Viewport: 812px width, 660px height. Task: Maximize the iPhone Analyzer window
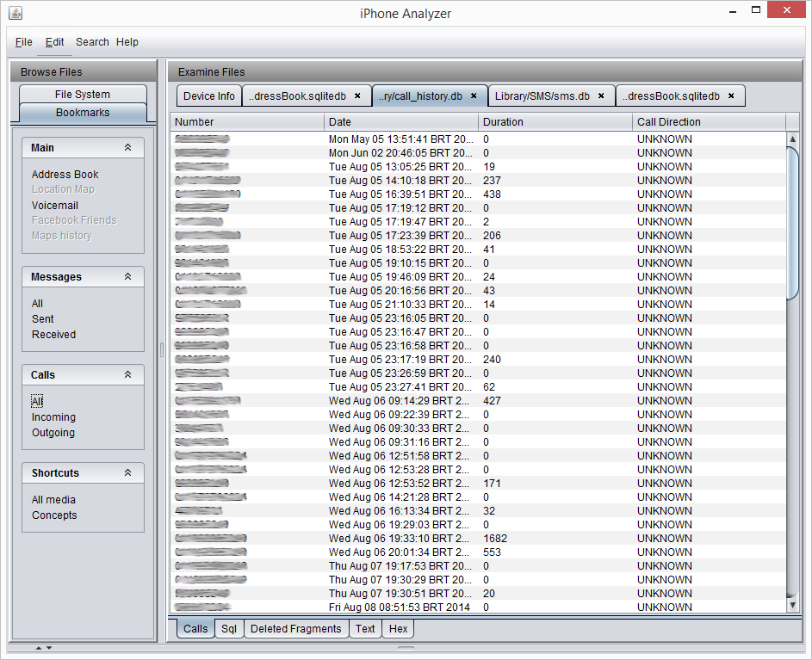click(x=756, y=9)
